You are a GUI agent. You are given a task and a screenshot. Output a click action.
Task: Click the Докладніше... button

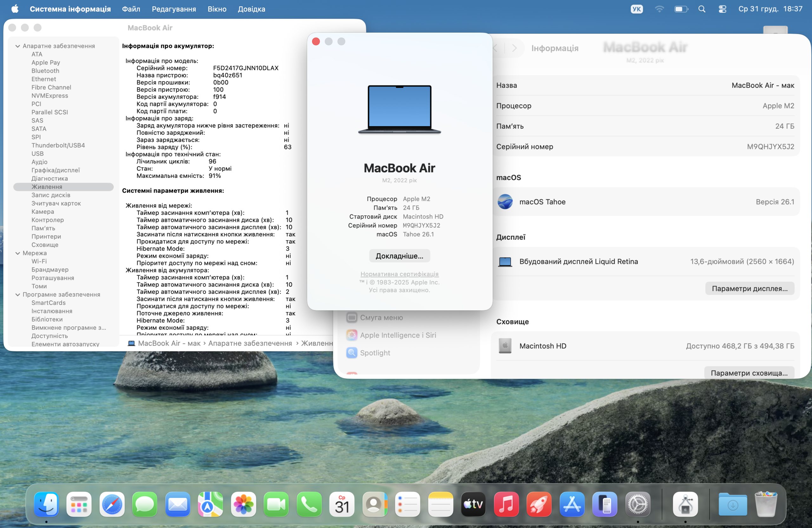pyautogui.click(x=399, y=256)
